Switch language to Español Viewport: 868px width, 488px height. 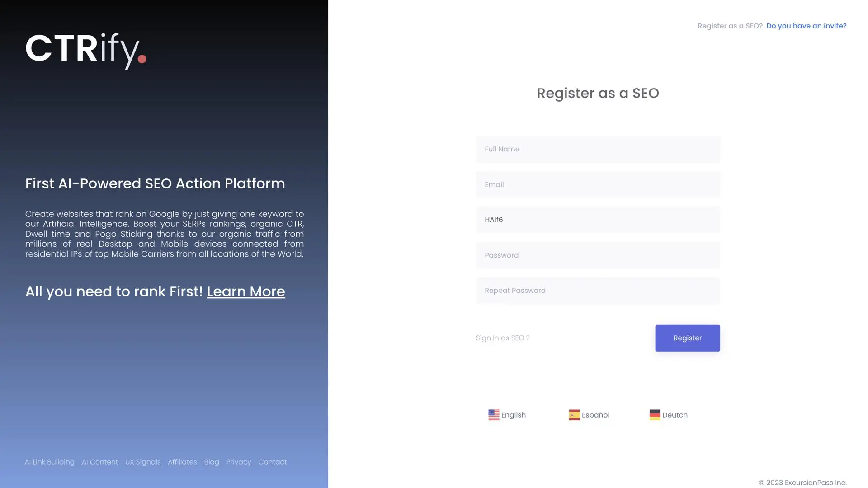tap(595, 415)
